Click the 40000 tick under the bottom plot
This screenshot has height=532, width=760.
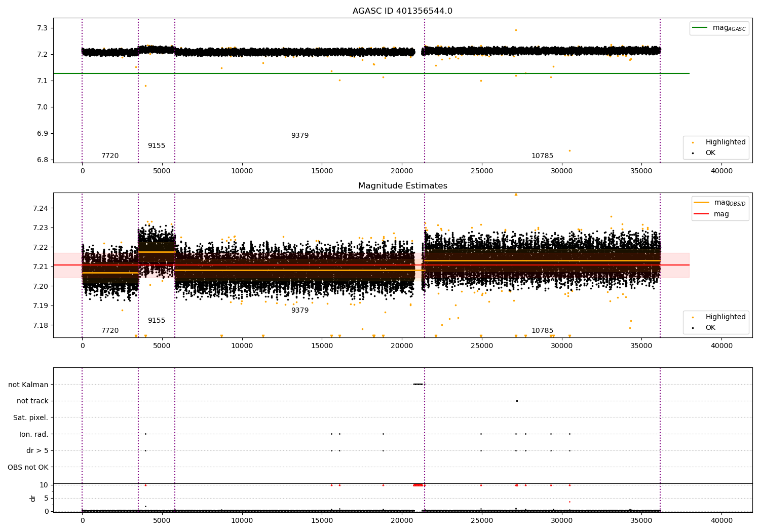click(721, 520)
